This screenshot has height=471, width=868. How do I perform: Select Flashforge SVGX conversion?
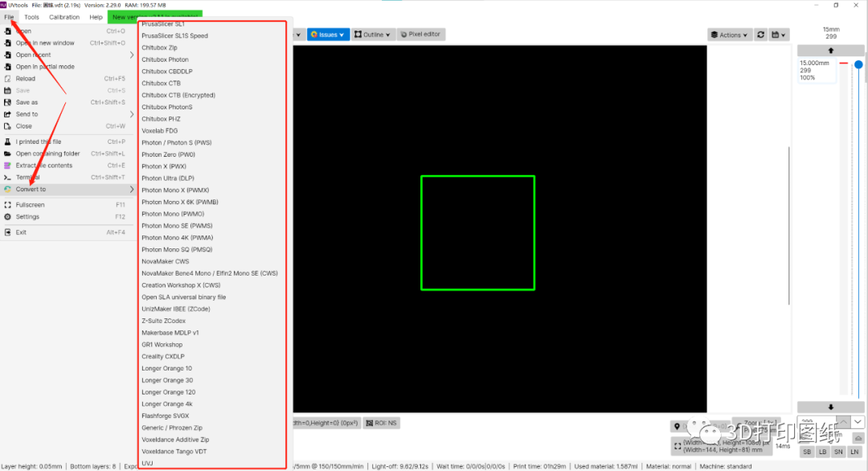pyautogui.click(x=165, y=416)
